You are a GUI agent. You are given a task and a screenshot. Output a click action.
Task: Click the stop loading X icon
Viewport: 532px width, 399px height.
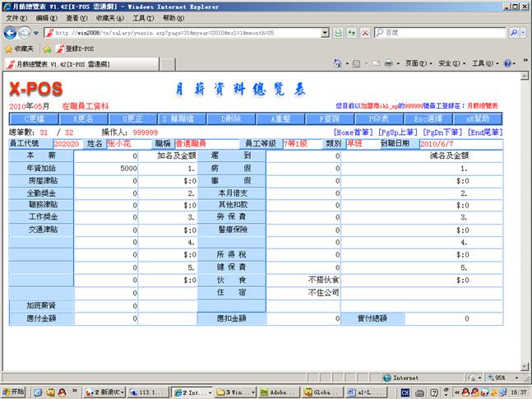tap(364, 33)
